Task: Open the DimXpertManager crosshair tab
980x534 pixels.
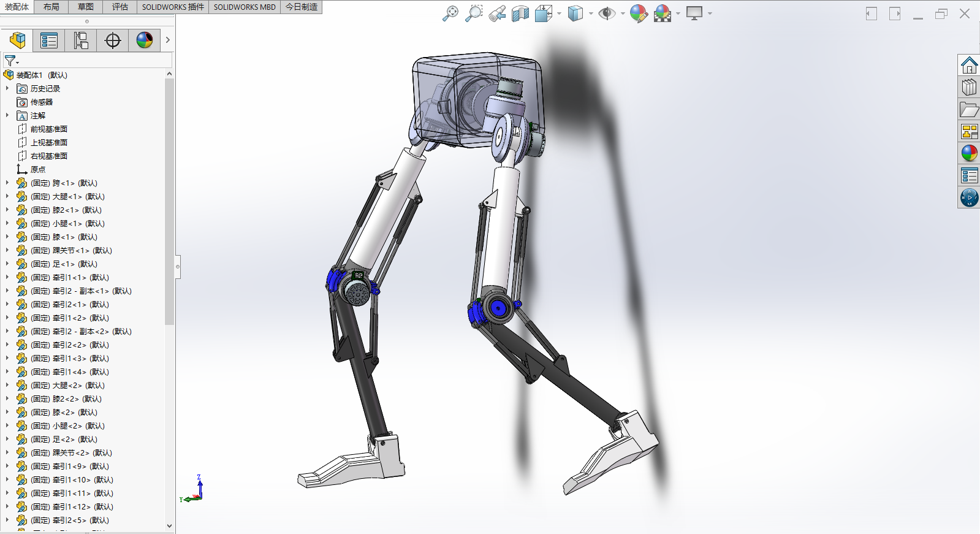Action: [113, 40]
